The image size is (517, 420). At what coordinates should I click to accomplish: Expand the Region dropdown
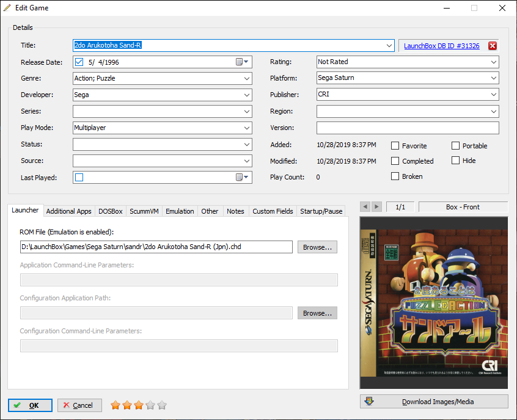click(494, 111)
